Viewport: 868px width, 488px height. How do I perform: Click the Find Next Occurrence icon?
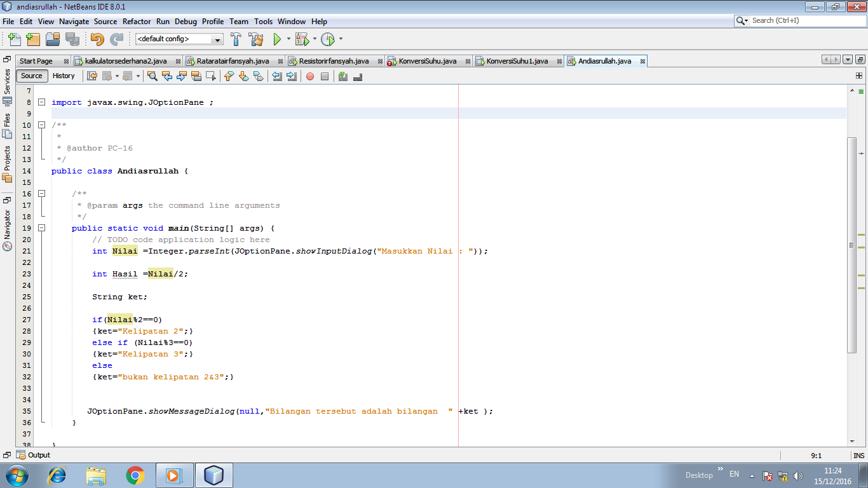(x=182, y=76)
